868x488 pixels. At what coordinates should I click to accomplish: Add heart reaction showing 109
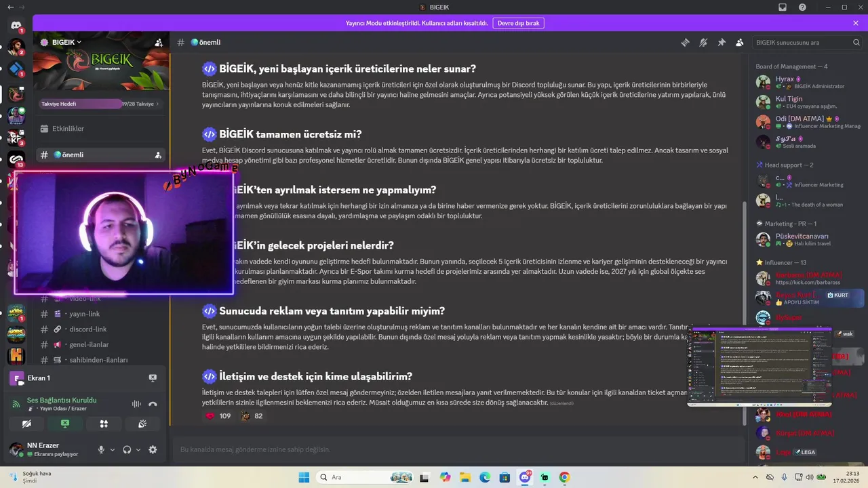218,416
